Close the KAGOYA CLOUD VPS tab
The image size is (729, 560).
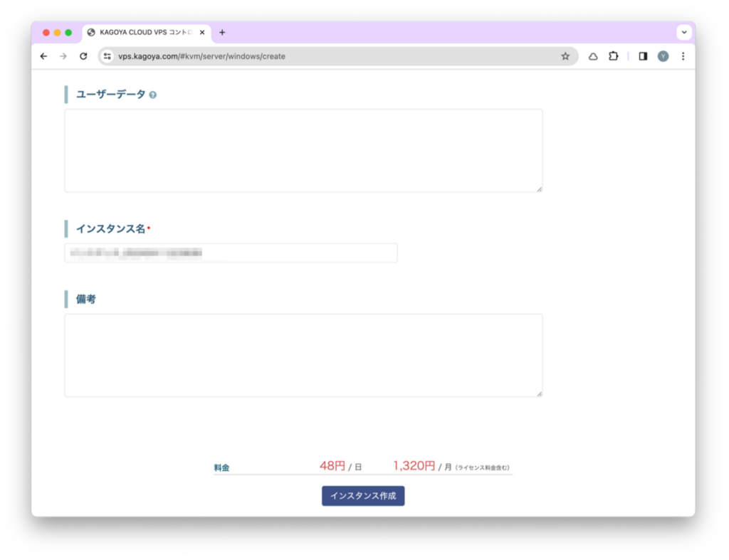pyautogui.click(x=202, y=33)
